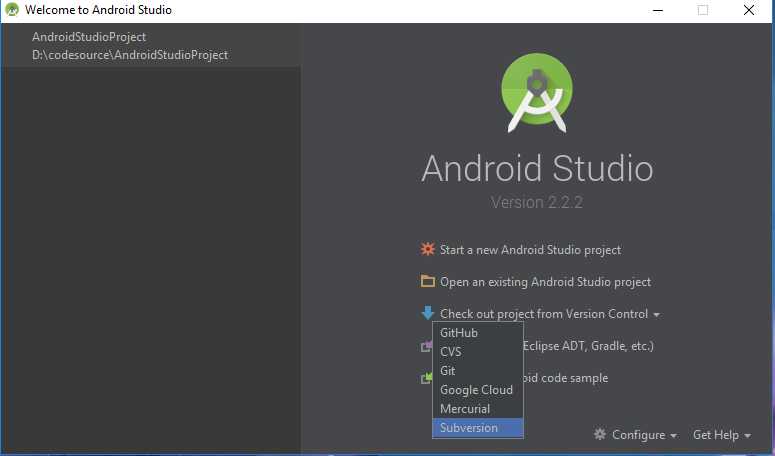Click the blue version control download arrow icon
The image size is (775, 456).
[x=428, y=313]
